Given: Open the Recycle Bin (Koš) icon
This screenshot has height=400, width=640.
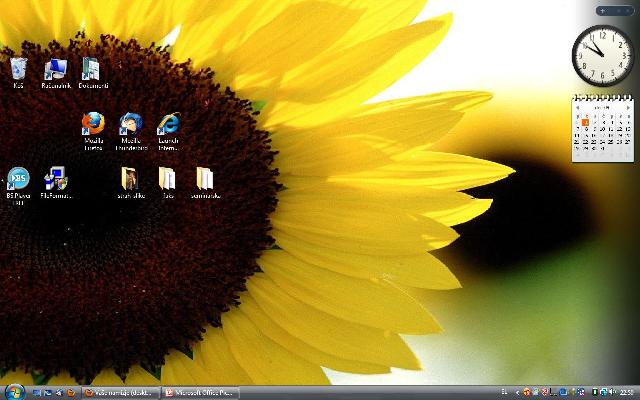Looking at the screenshot, I should click(18, 70).
